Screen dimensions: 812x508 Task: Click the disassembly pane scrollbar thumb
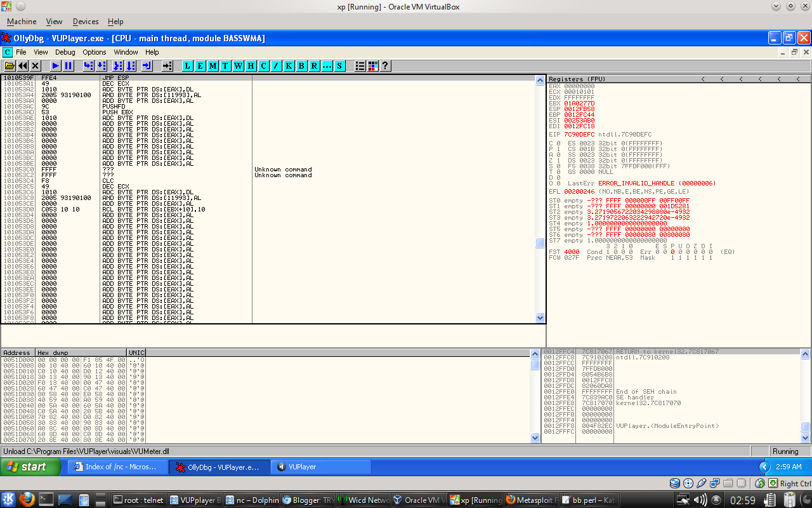click(540, 243)
